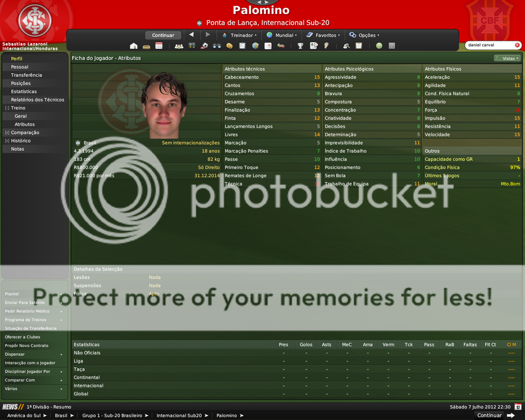The height and width of the screenshot is (420, 525).
Task: Click the home icon in toolbar
Action: (x=133, y=46)
